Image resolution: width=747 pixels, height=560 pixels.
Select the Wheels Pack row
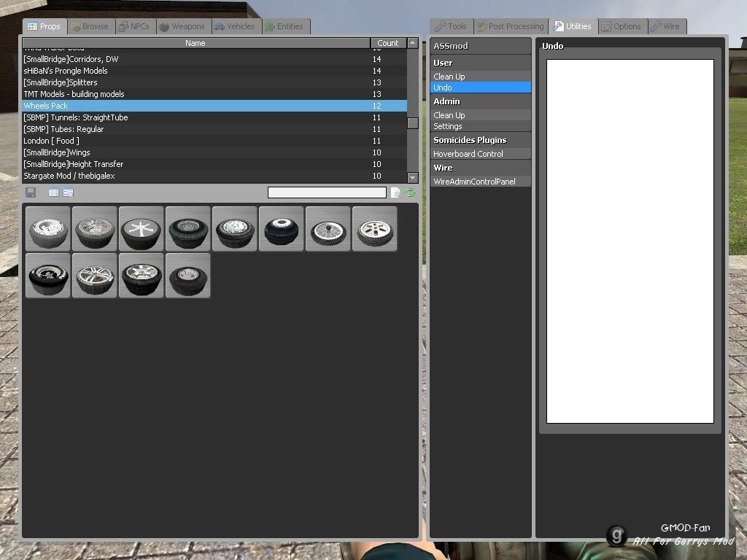(x=214, y=106)
